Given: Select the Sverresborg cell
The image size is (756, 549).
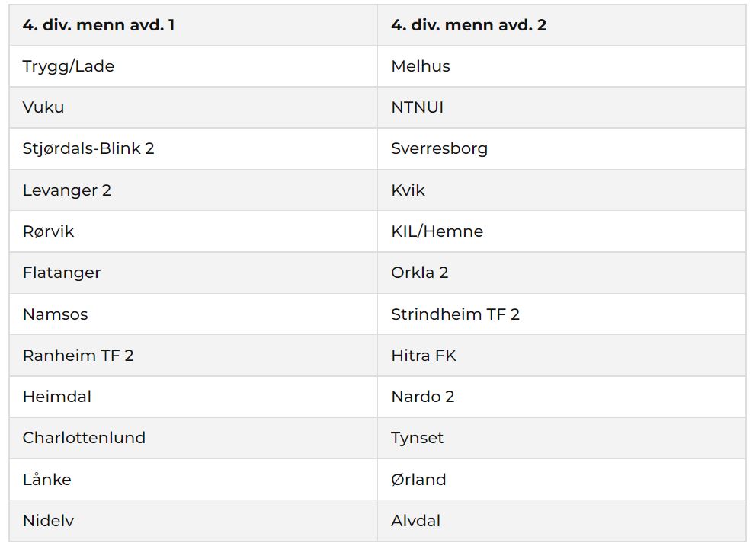Looking at the screenshot, I should pyautogui.click(x=439, y=148).
